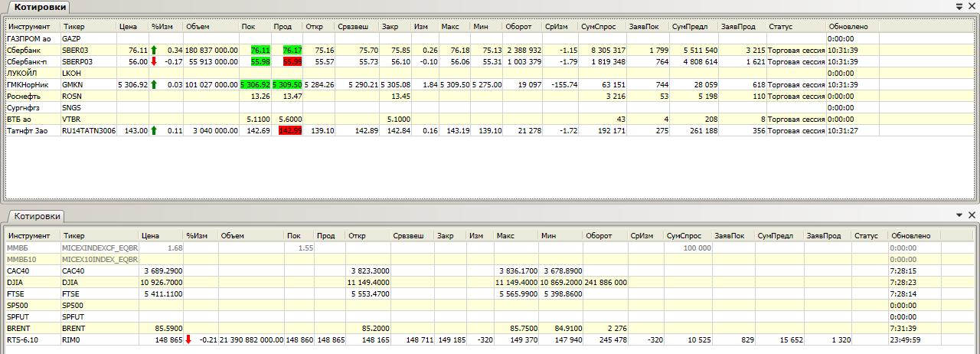980x354 pixels.
Task: Open the lower Котировки panel dropdown arrow
Action: [959, 215]
